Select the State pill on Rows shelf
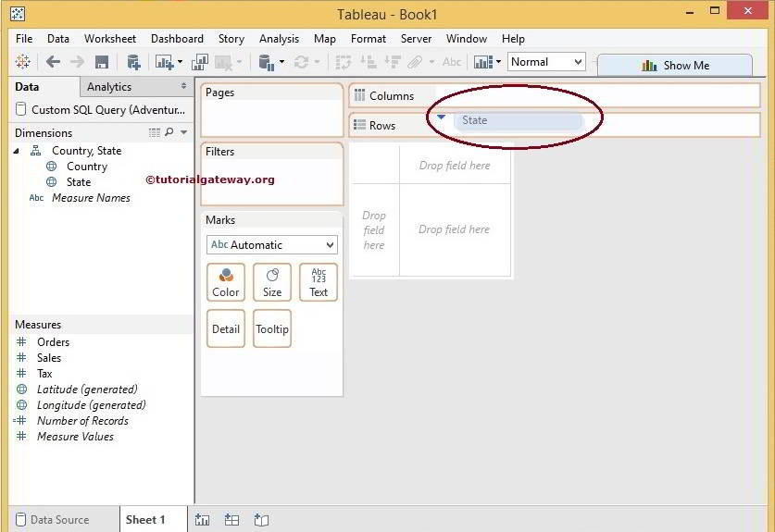 pos(517,120)
